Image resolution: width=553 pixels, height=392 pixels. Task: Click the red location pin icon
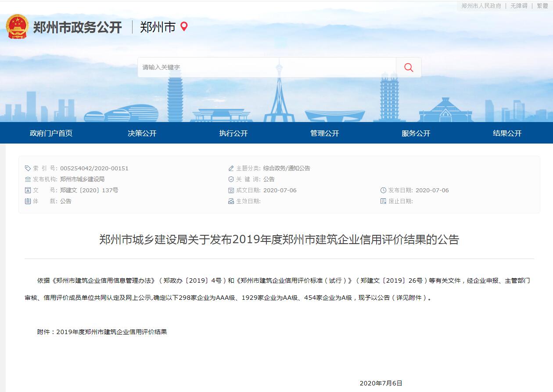point(184,27)
